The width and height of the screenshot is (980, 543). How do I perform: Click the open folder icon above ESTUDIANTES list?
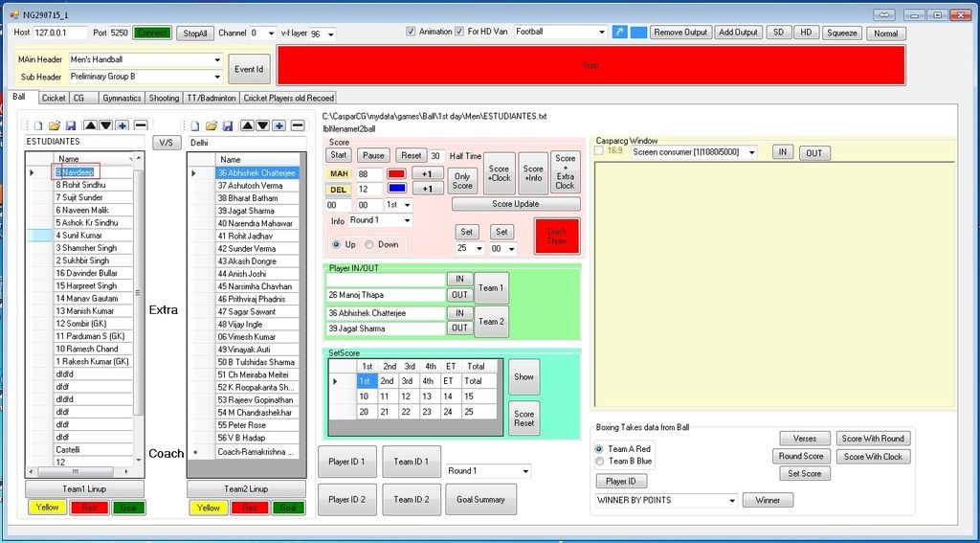55,125
